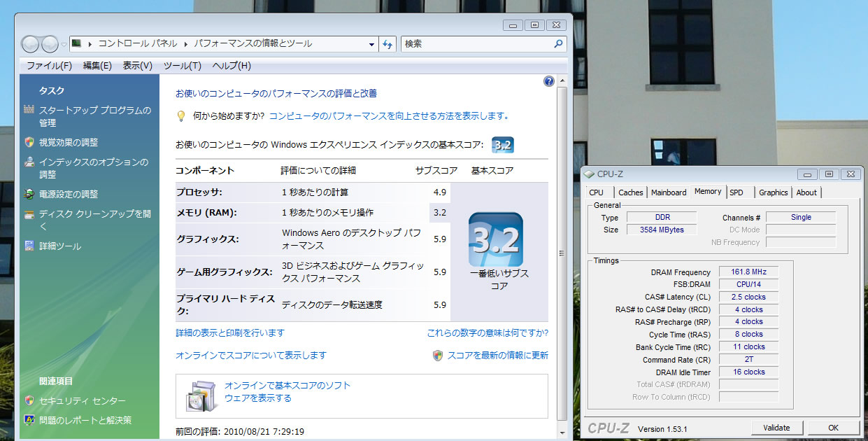Click the search magnifier icon

(558, 43)
